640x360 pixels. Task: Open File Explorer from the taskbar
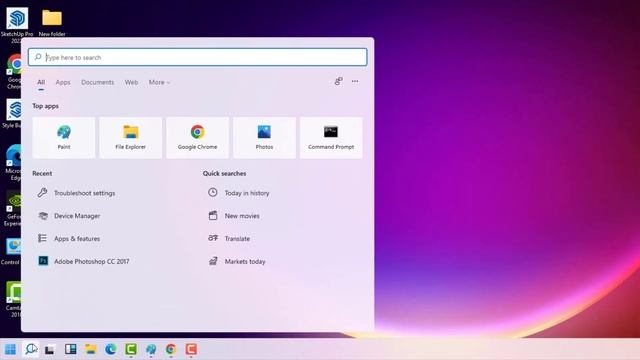coord(91,349)
